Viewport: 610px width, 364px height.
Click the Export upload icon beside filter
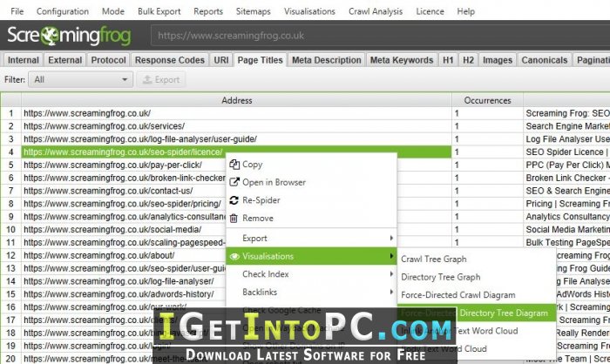click(x=147, y=79)
